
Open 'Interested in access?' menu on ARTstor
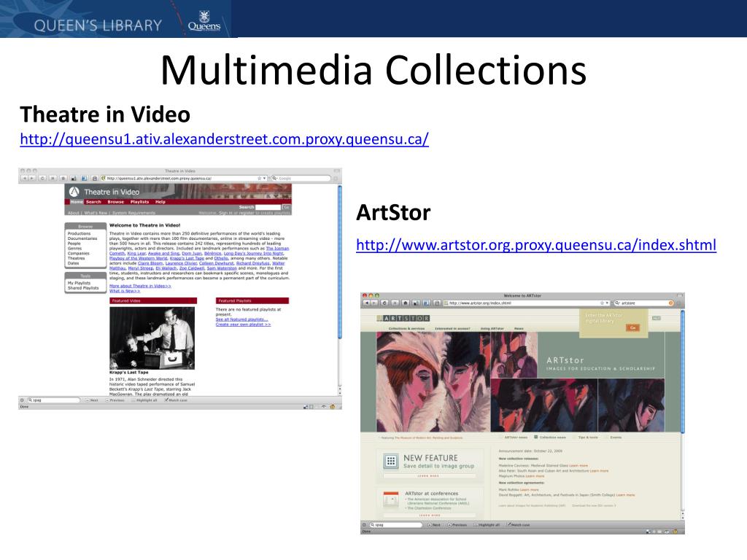click(x=452, y=329)
